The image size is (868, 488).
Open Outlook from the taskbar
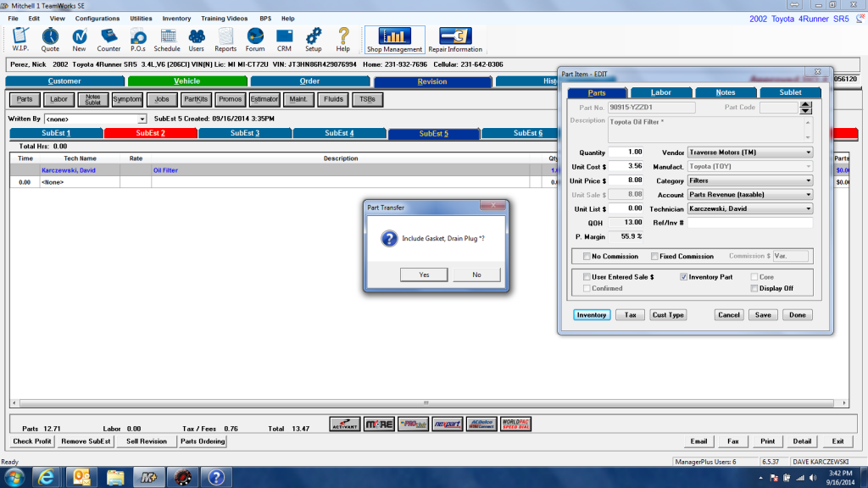pyautogui.click(x=81, y=477)
